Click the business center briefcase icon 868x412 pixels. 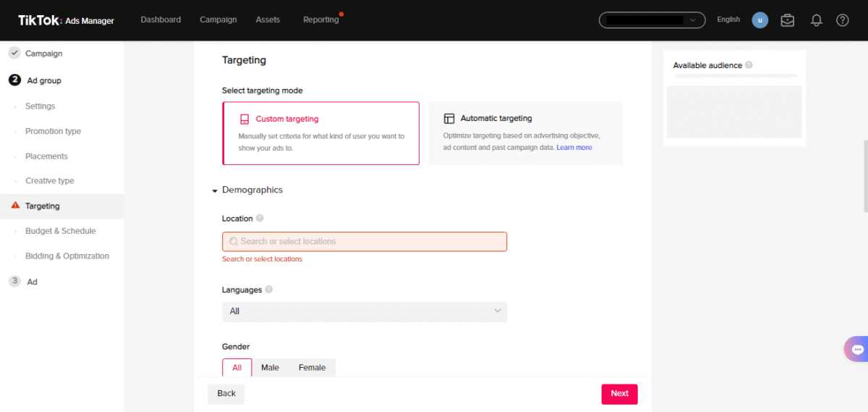tap(788, 20)
